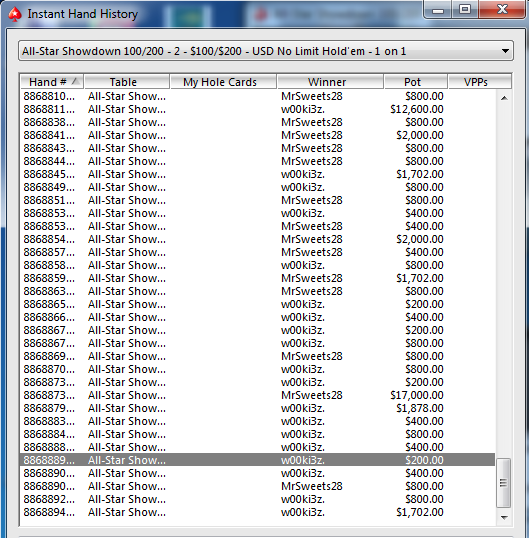Select hand 8868854... row
Viewport: 529px width, 538px height.
click(257, 239)
